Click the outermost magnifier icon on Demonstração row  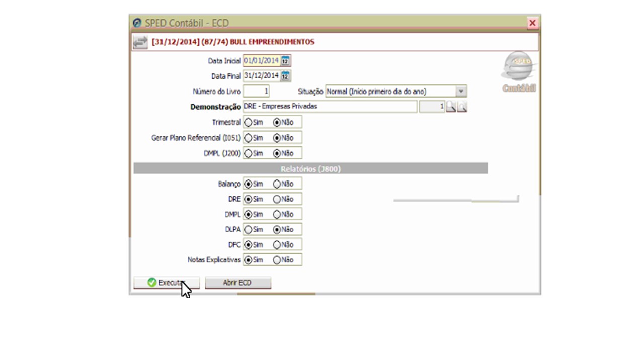pos(462,107)
